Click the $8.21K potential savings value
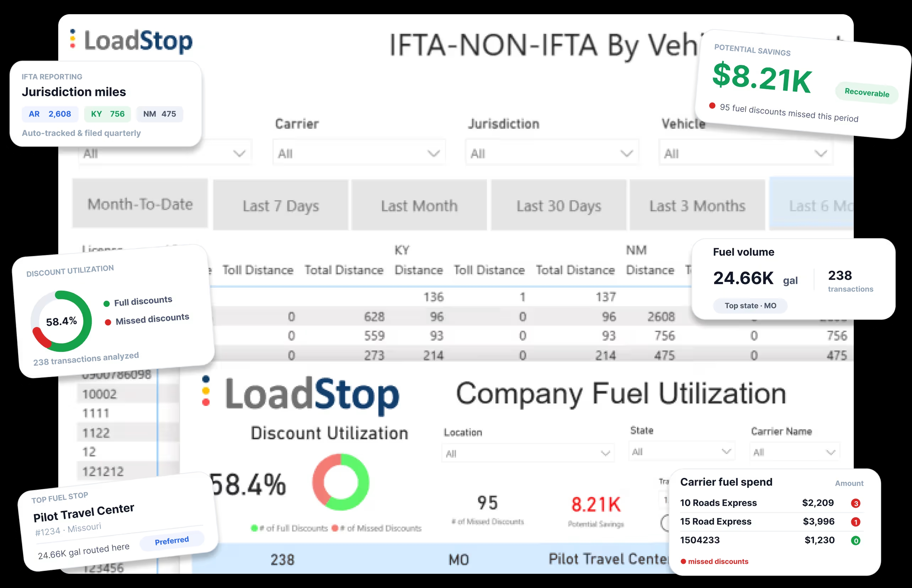Viewport: 912px width, 588px height. click(x=762, y=78)
